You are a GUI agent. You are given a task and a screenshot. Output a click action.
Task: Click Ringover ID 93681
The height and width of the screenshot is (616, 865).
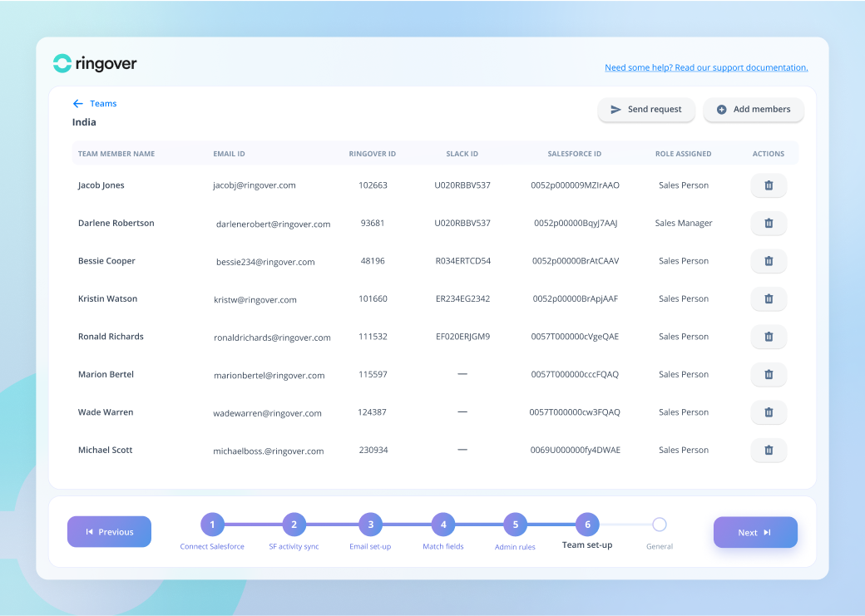pyautogui.click(x=373, y=224)
